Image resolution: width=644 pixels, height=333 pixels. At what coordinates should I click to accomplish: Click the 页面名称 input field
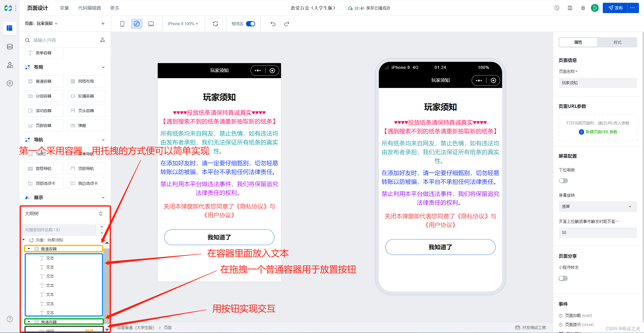coord(598,83)
